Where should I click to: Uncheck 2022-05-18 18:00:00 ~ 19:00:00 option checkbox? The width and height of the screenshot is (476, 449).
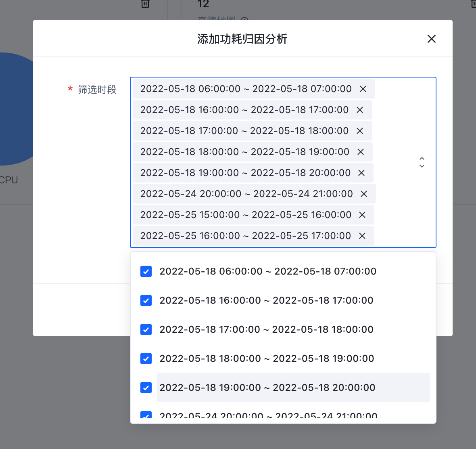click(x=146, y=359)
